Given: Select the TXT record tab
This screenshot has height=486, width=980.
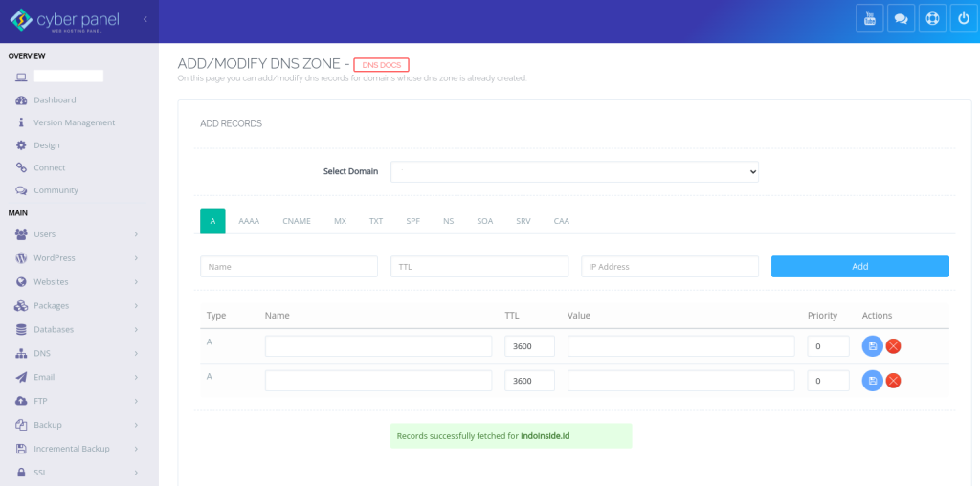Looking at the screenshot, I should [376, 221].
